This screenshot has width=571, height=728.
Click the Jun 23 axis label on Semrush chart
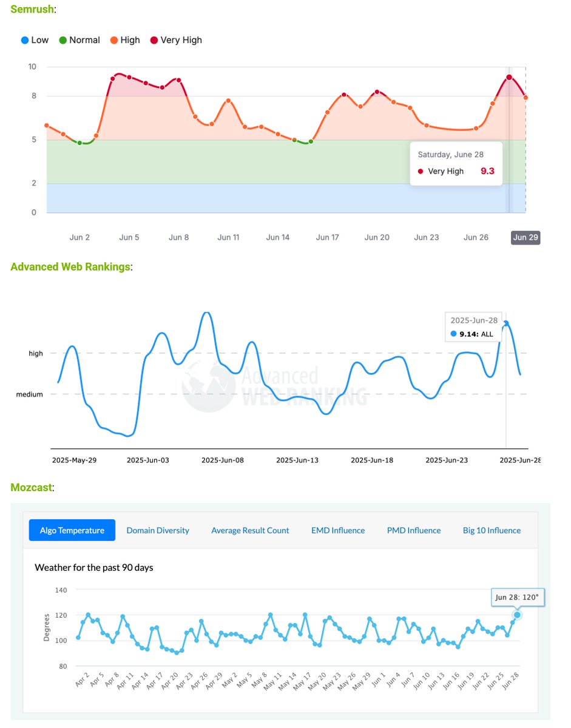coord(427,237)
